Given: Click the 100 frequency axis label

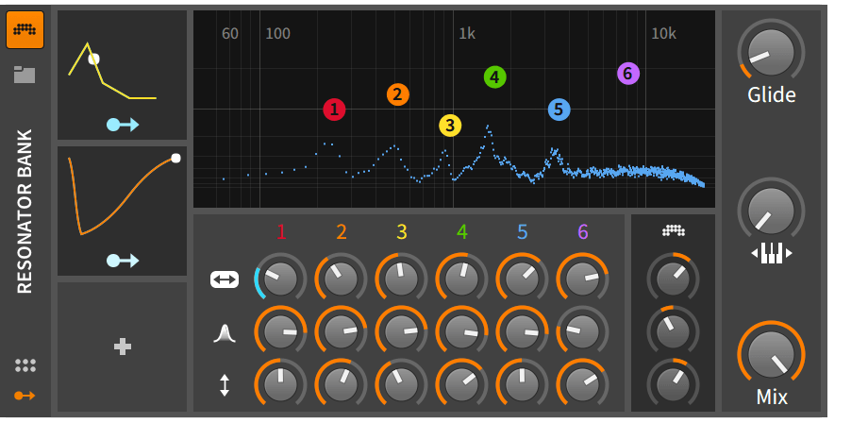Looking at the screenshot, I should click(277, 34).
